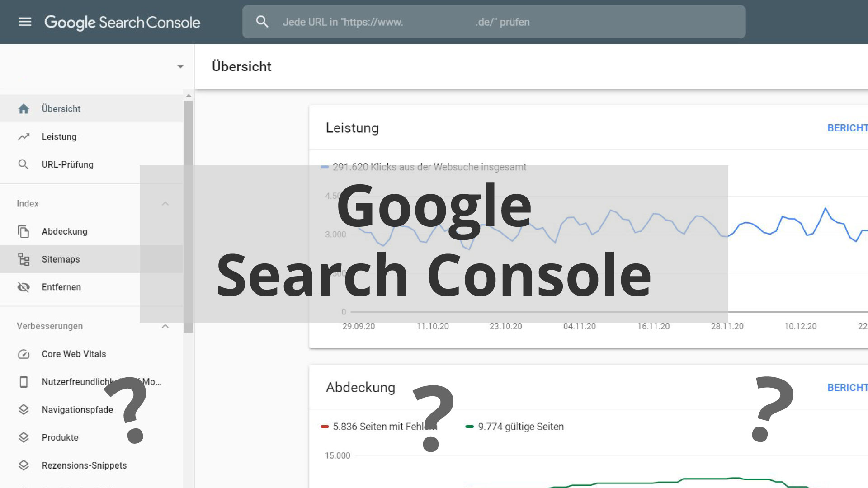Open Navigationspfade in the sidebar
This screenshot has height=488, width=868.
coord(91,410)
